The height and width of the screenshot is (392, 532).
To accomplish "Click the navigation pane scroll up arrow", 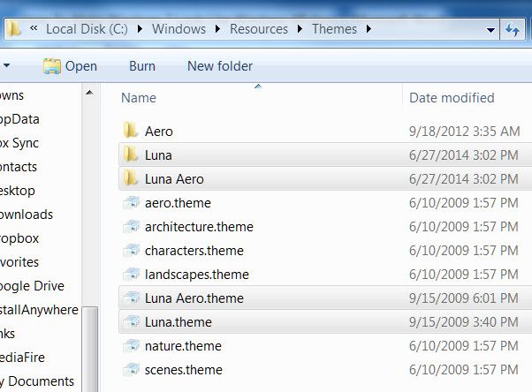I will [89, 93].
